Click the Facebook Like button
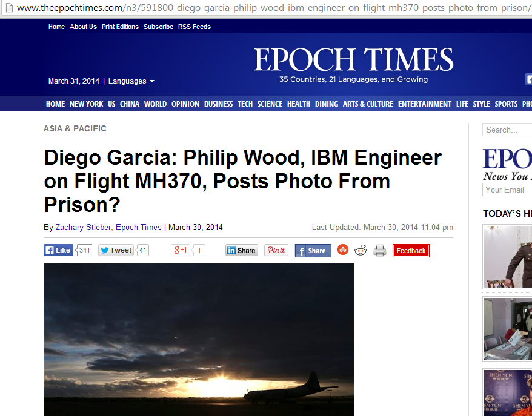This screenshot has width=532, height=416. click(58, 250)
